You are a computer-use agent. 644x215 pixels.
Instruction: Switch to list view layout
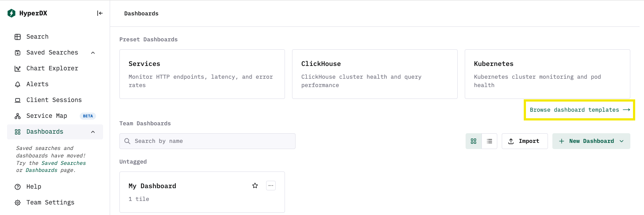489,141
